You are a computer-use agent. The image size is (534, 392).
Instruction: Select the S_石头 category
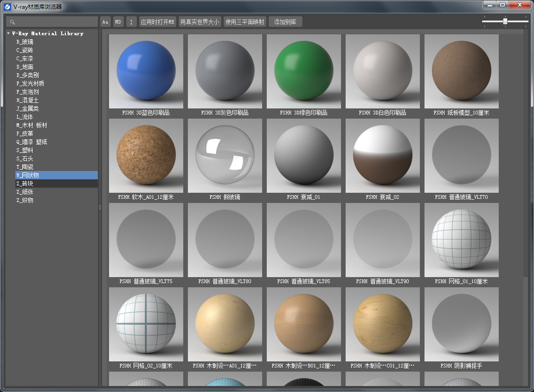pos(25,158)
